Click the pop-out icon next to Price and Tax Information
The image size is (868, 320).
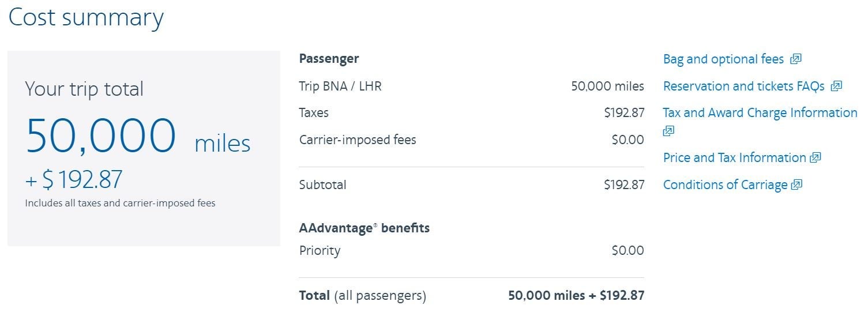(x=816, y=157)
